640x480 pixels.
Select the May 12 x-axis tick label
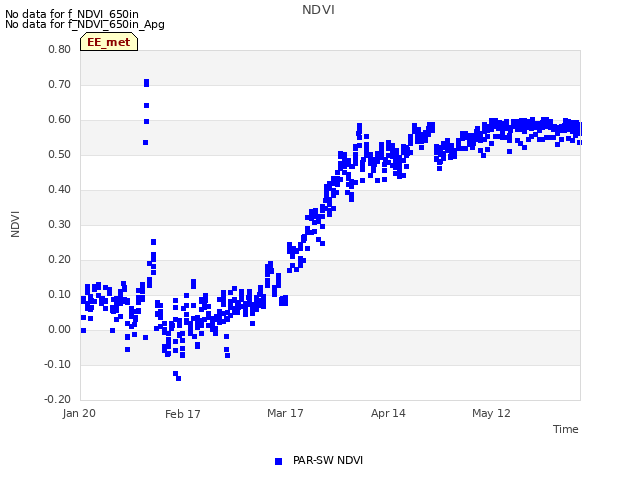click(x=491, y=413)
